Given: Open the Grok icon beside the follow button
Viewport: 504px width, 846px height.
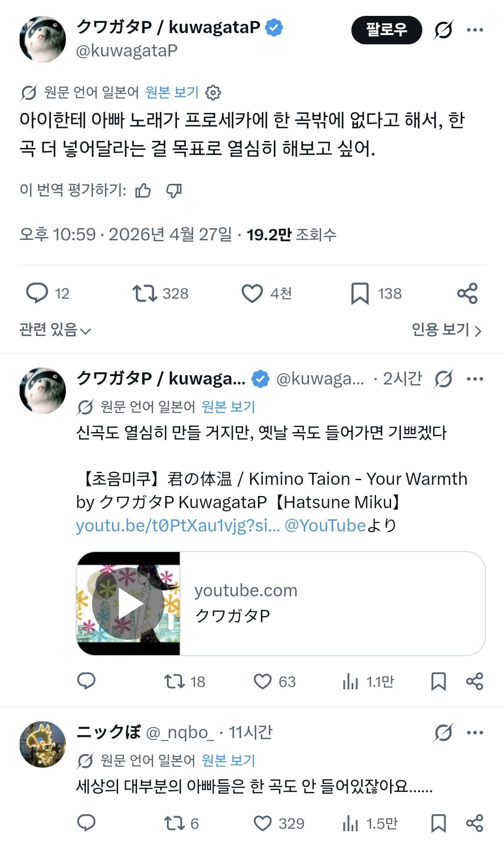Looking at the screenshot, I should tap(443, 30).
